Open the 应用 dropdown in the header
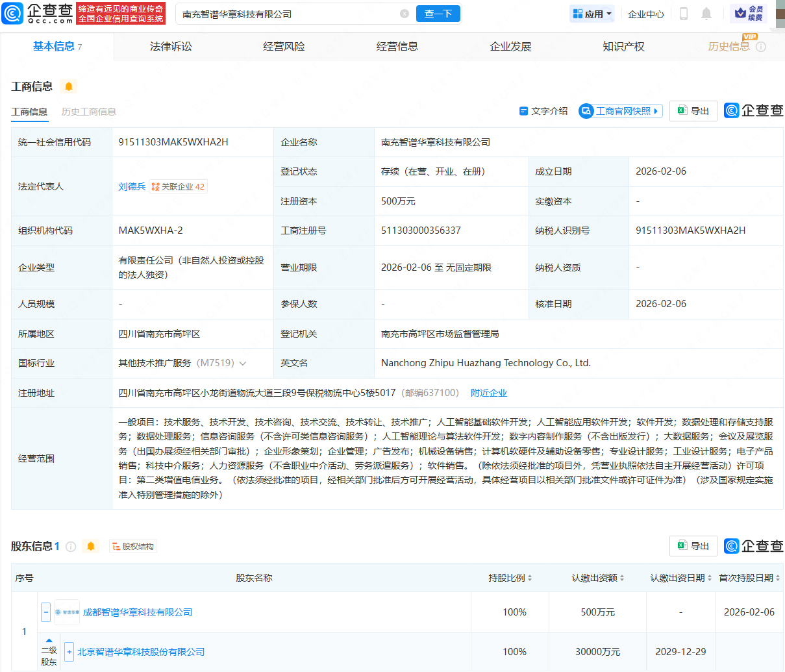 [x=592, y=13]
